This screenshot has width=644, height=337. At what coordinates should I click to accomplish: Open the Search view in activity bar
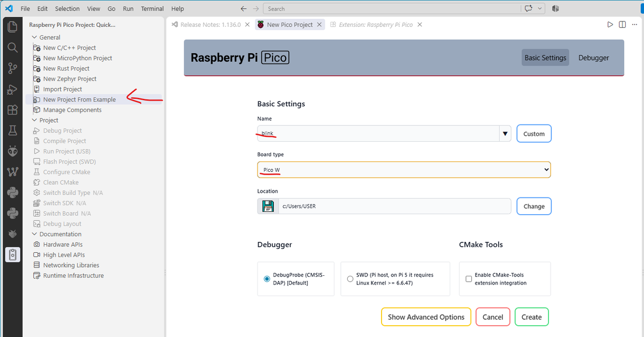(x=12, y=47)
